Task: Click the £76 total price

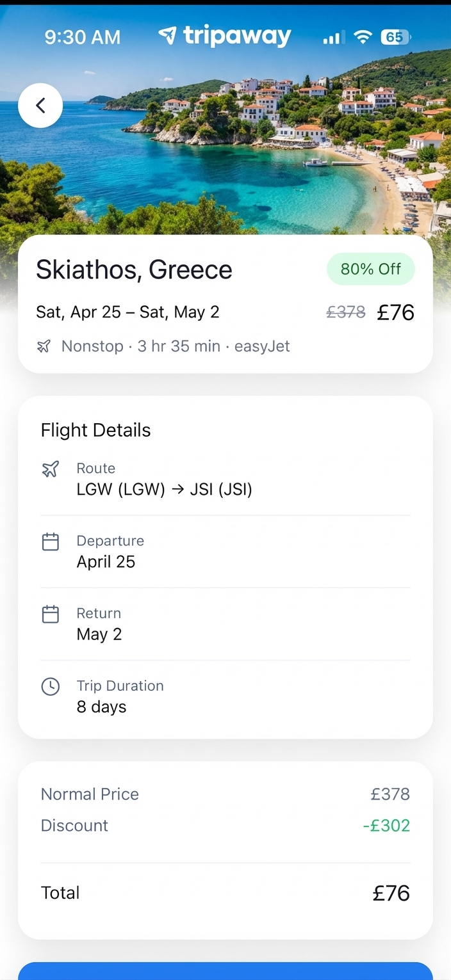Action: click(x=391, y=893)
